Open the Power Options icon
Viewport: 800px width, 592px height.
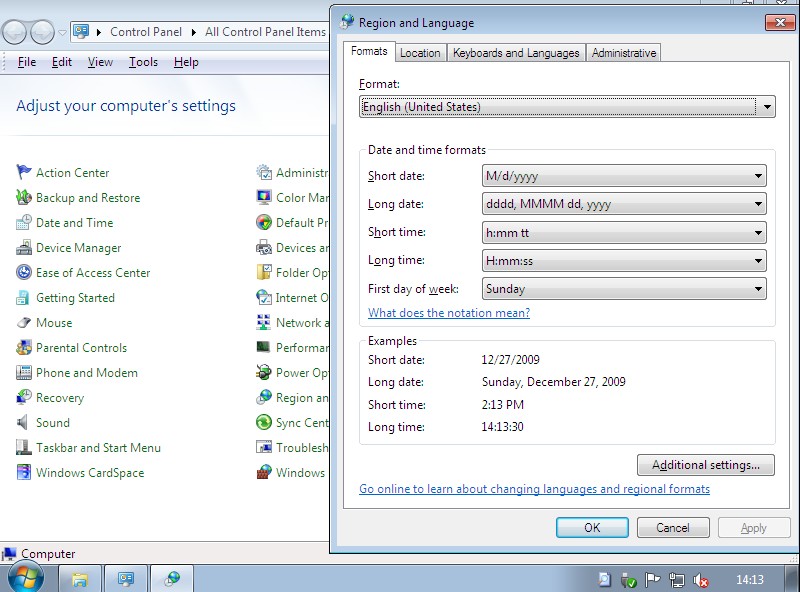pos(264,373)
